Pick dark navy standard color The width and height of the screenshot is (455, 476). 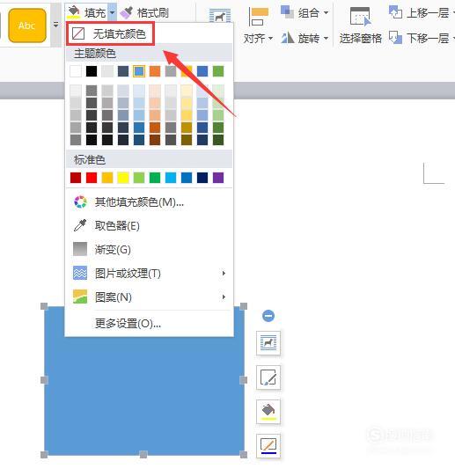[202, 178]
